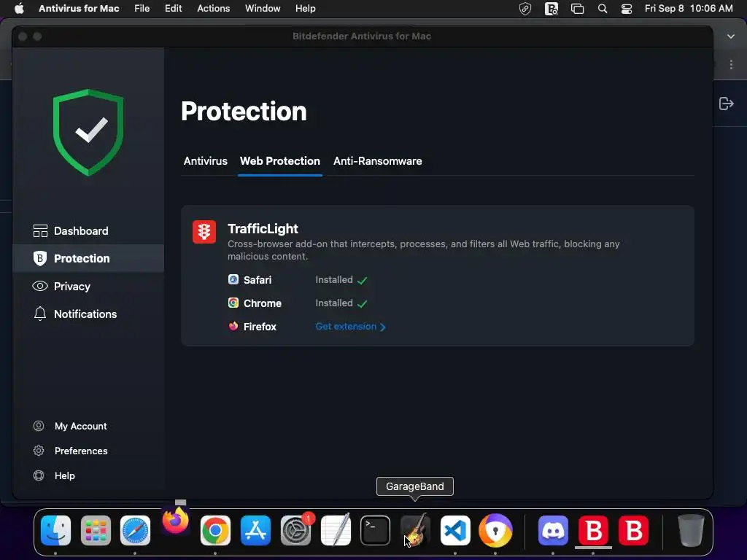The width and height of the screenshot is (747, 560).
Task: Open Discord from the dock
Action: [553, 530]
